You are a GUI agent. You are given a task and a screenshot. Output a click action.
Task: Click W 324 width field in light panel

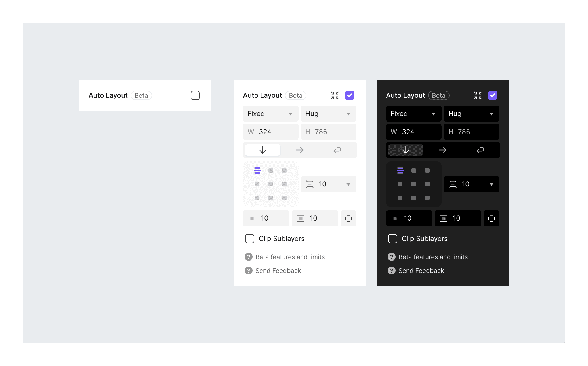(270, 132)
